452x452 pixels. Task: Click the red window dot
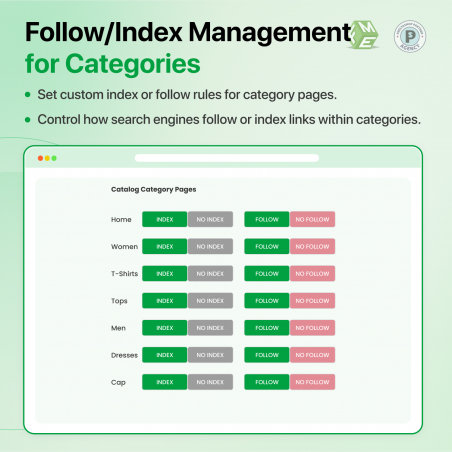40,158
